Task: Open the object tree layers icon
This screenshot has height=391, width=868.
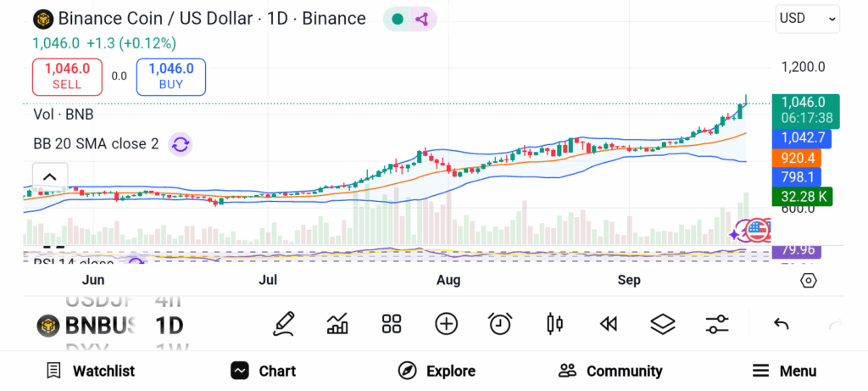Action: pyautogui.click(x=662, y=323)
